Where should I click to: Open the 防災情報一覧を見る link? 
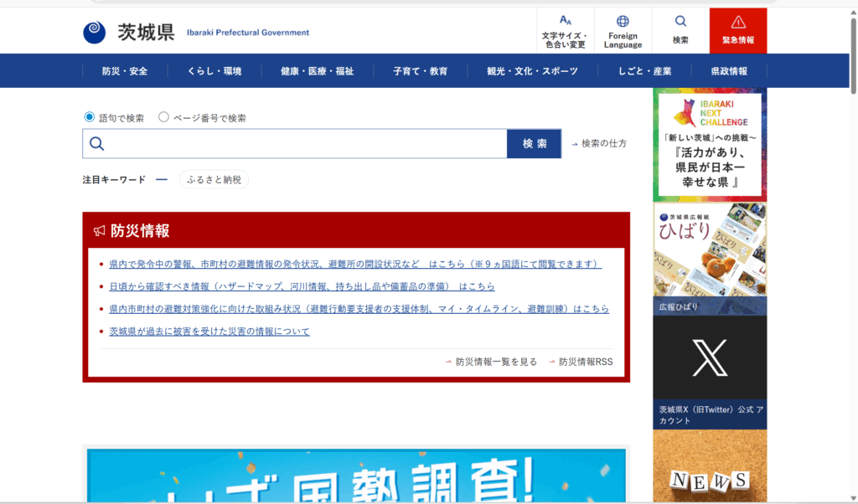click(x=496, y=362)
